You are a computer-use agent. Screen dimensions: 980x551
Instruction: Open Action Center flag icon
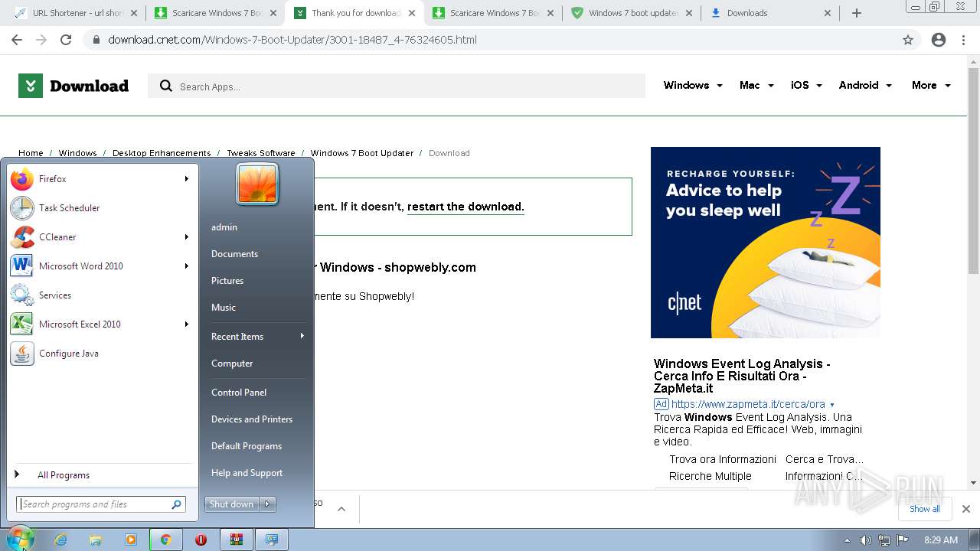903,540
